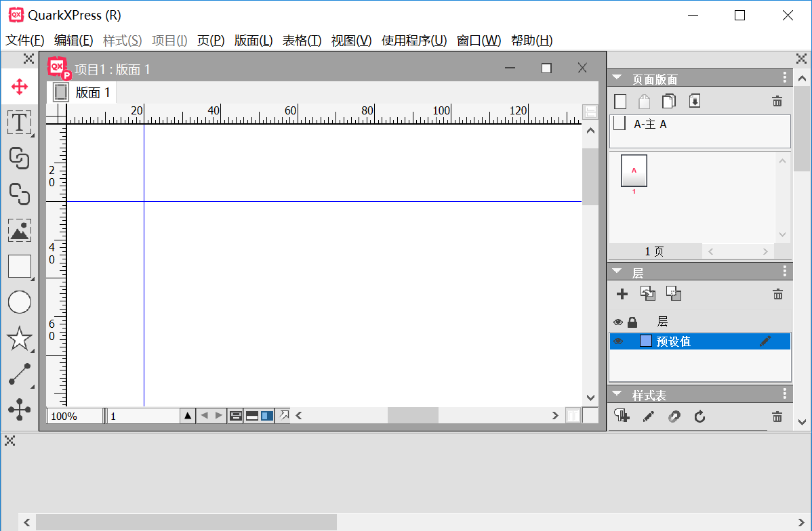
Task: Delete page using 页面版面 trash icon
Action: [777, 102]
